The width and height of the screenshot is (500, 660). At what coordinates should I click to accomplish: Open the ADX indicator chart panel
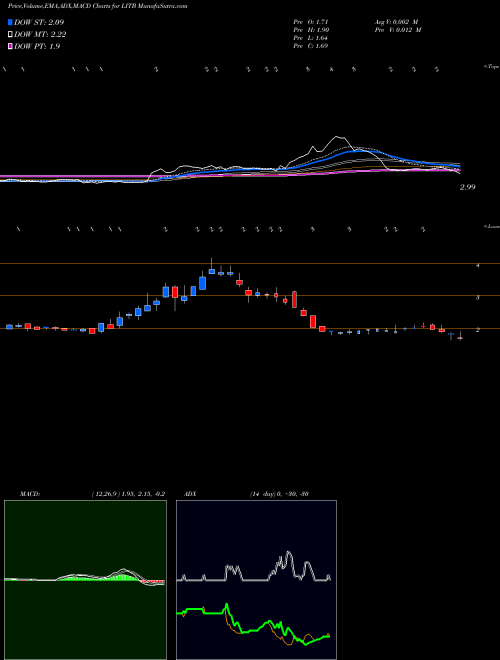(x=256, y=580)
